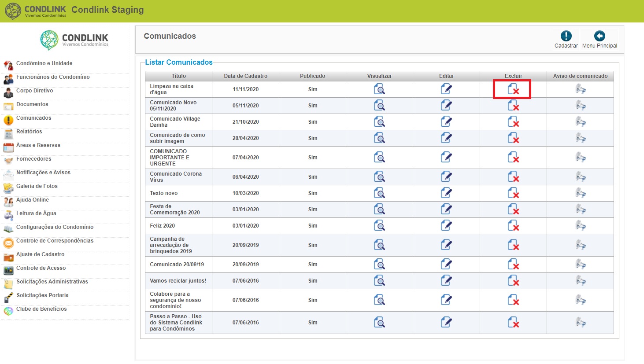
Task: View the 'Comunicado Village Damha' entry
Action: 379,122
